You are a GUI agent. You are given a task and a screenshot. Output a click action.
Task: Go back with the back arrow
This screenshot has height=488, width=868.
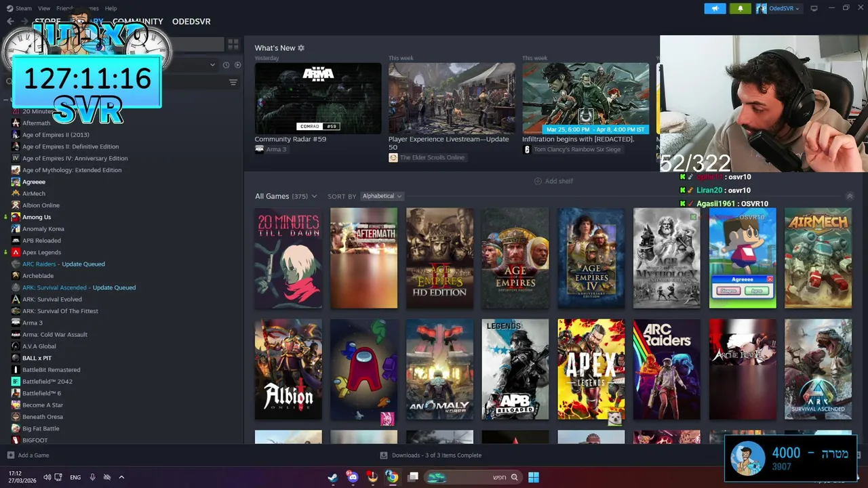coord(10,22)
